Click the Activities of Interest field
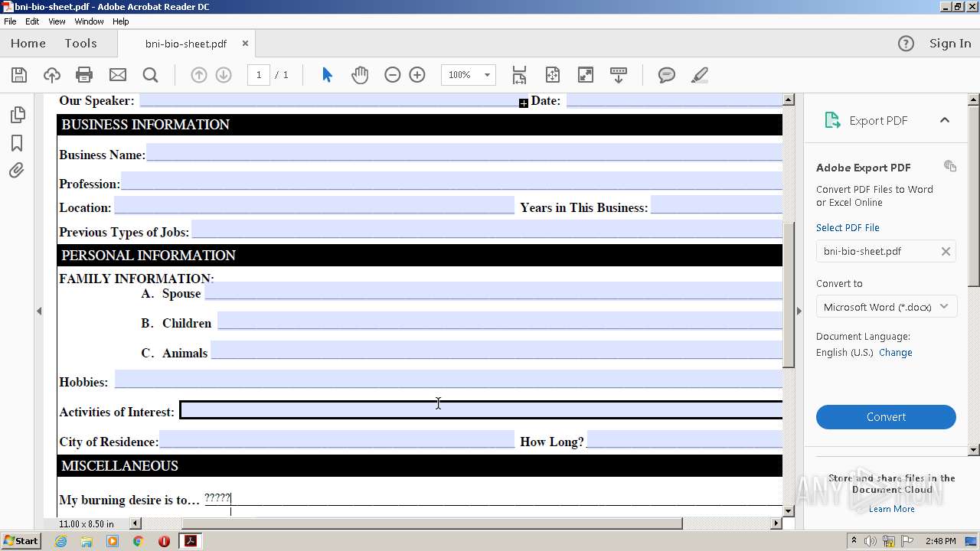The width and height of the screenshot is (980, 551). click(482, 410)
